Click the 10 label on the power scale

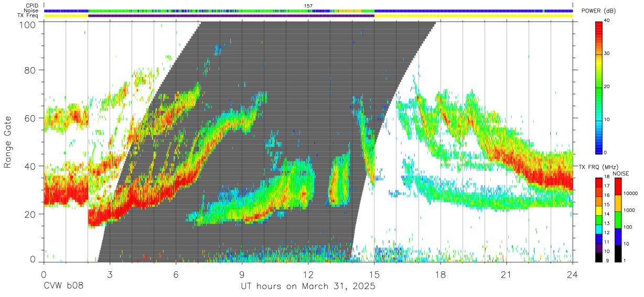click(x=607, y=120)
